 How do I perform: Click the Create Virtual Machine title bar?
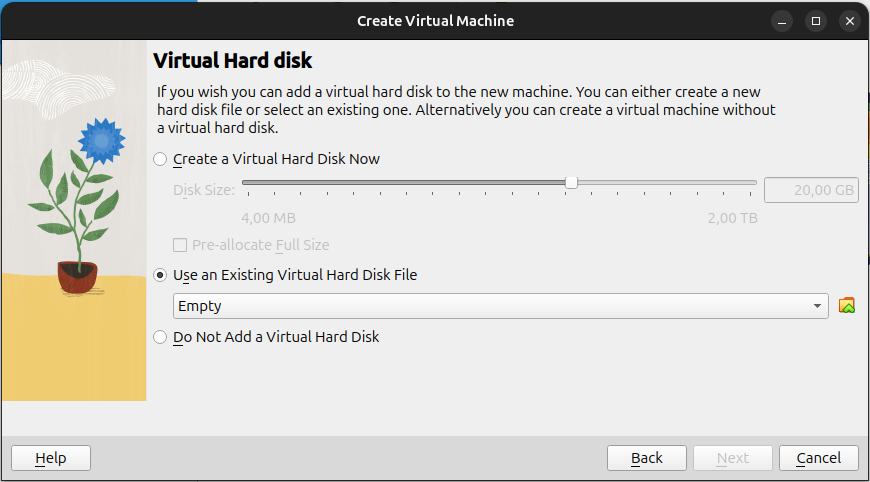coord(435,20)
